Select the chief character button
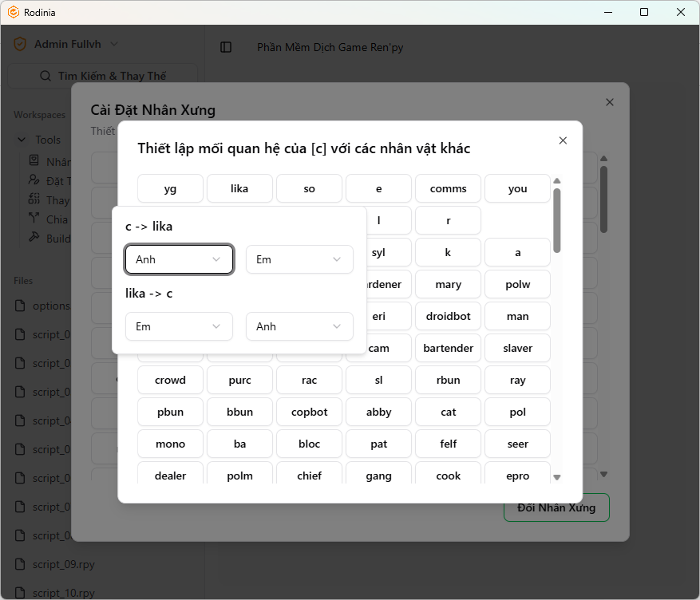Image resolution: width=700 pixels, height=600 pixels. [310, 473]
